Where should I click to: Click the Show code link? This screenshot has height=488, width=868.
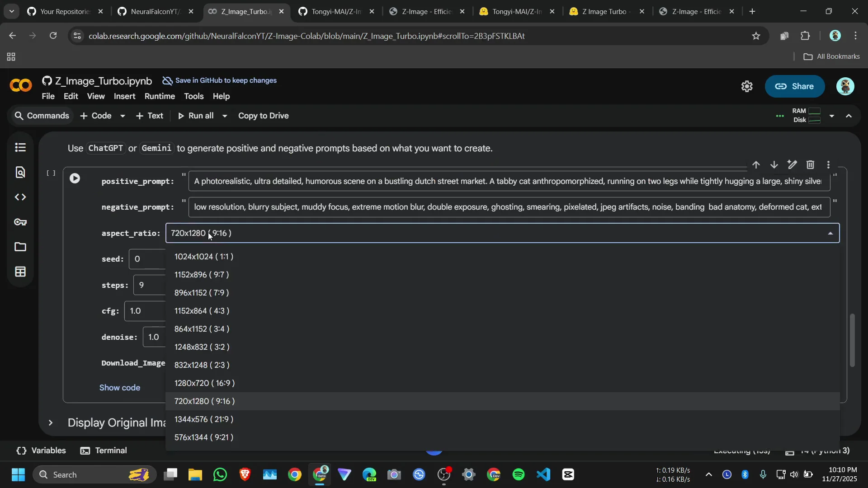point(120,388)
